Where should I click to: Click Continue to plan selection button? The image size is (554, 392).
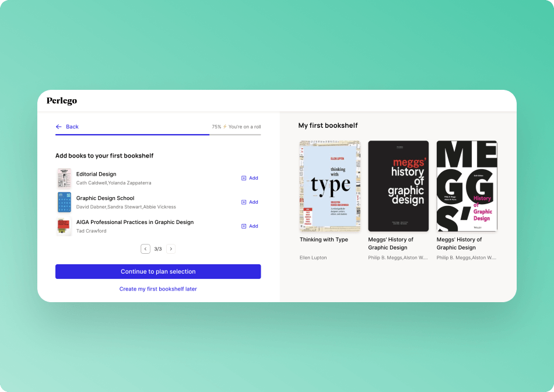tap(158, 271)
